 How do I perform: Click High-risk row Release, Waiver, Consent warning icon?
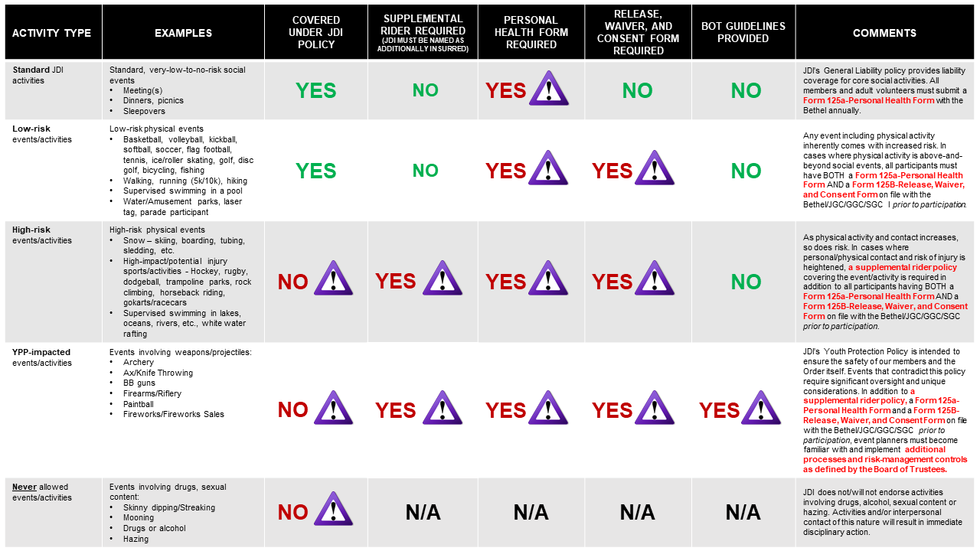coord(655,279)
